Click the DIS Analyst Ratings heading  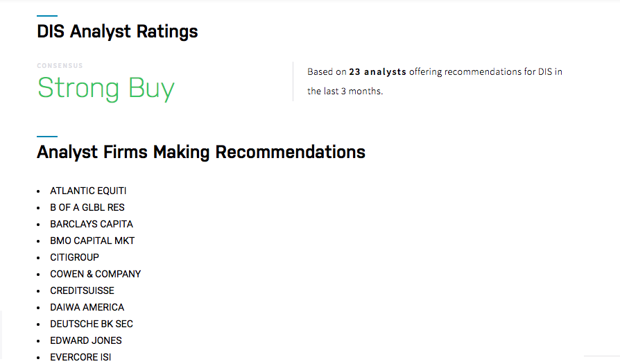117,32
